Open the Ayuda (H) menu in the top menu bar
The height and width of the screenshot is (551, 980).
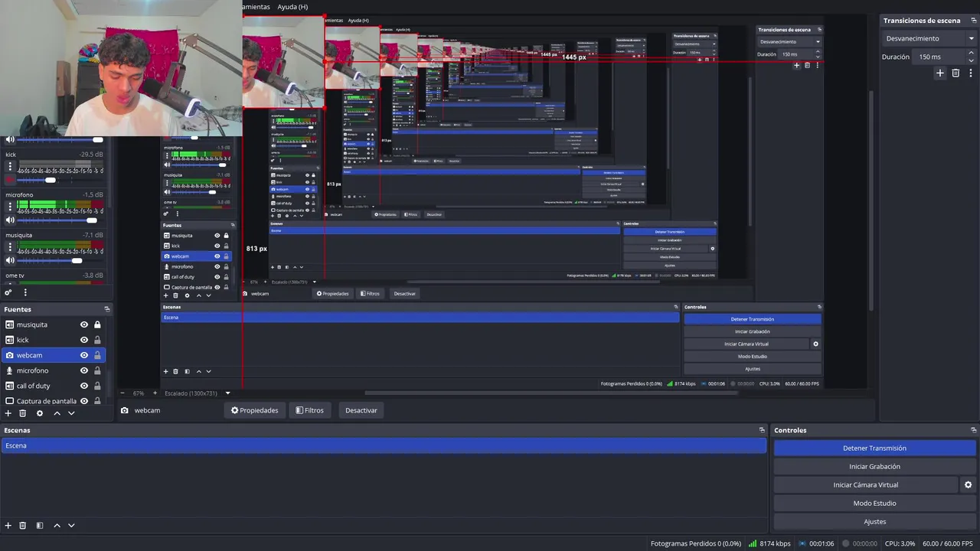click(292, 7)
